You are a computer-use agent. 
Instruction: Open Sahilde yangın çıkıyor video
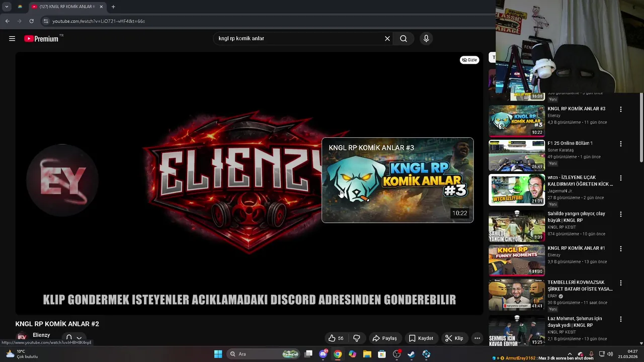(x=517, y=226)
